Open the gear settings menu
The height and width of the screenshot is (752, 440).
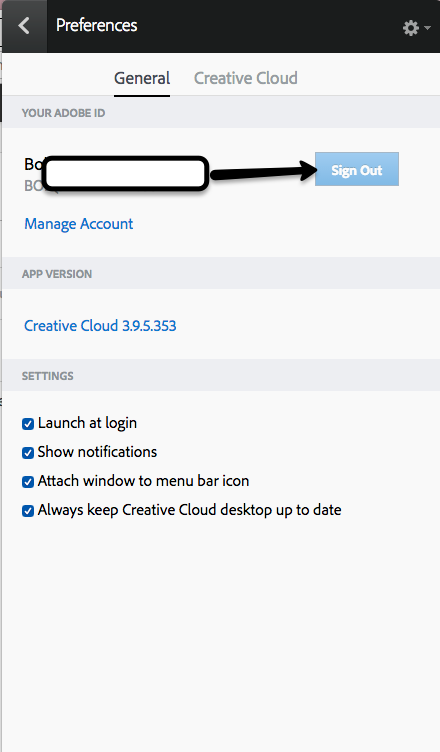(x=416, y=28)
